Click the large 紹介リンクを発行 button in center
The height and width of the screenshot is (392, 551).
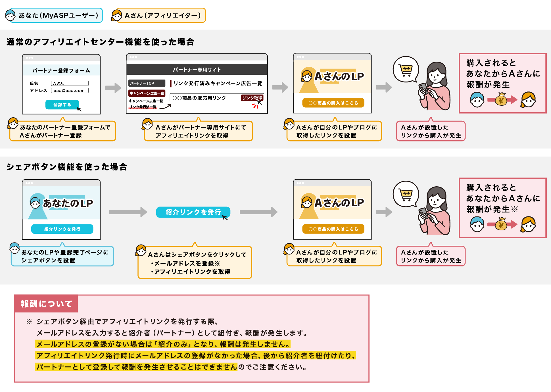pyautogui.click(x=193, y=212)
